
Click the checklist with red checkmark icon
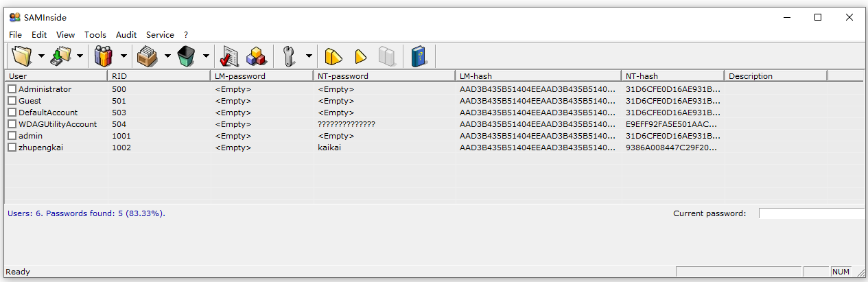tap(229, 56)
